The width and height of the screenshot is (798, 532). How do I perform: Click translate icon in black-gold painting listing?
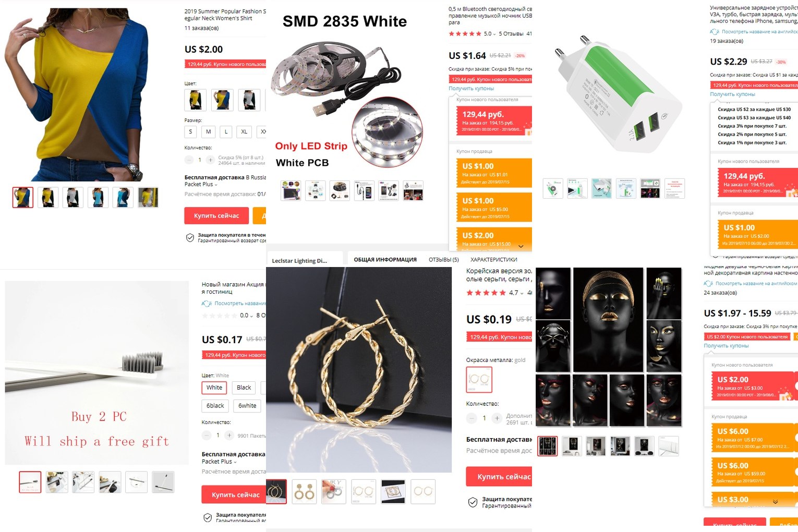click(708, 284)
